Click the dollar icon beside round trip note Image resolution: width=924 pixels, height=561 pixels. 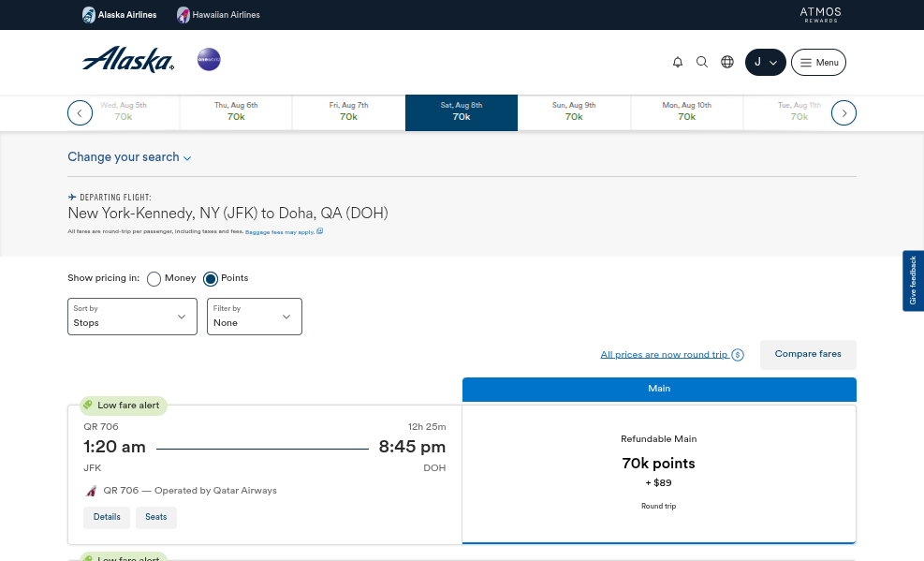point(738,355)
